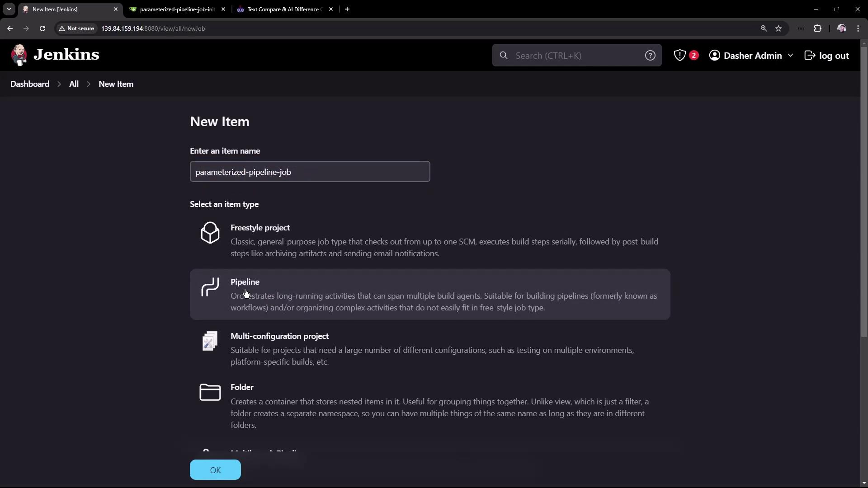Open the tab search dropdown arrow
The image size is (868, 488).
9,9
